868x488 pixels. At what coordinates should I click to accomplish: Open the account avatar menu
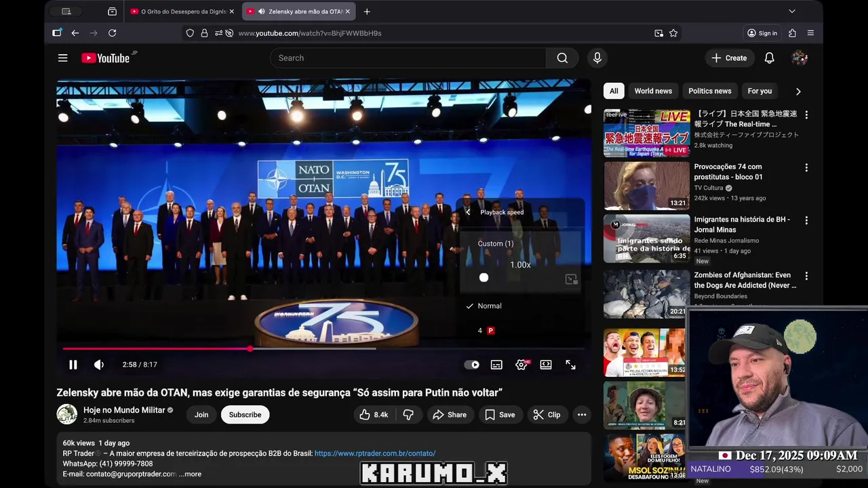800,58
